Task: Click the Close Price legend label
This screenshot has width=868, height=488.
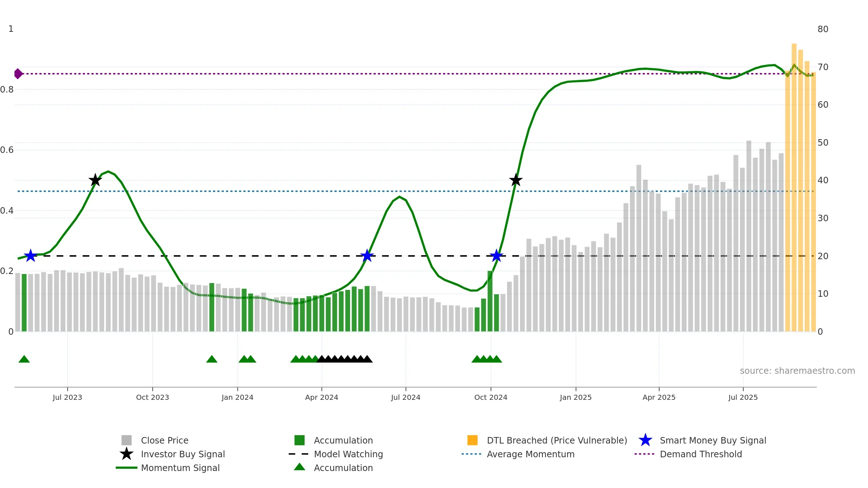Action: (165, 440)
